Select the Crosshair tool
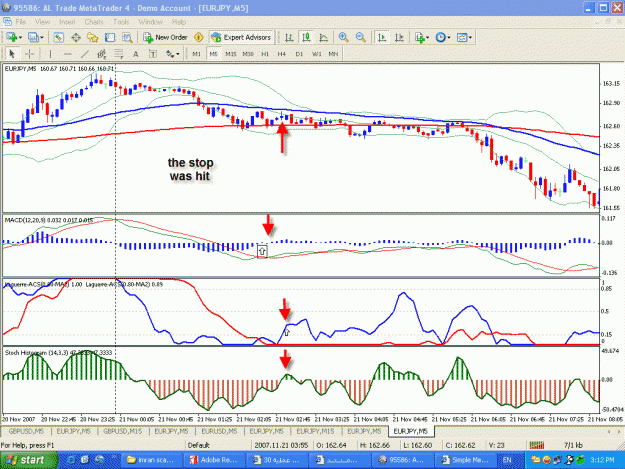The image size is (625, 469). [x=29, y=54]
